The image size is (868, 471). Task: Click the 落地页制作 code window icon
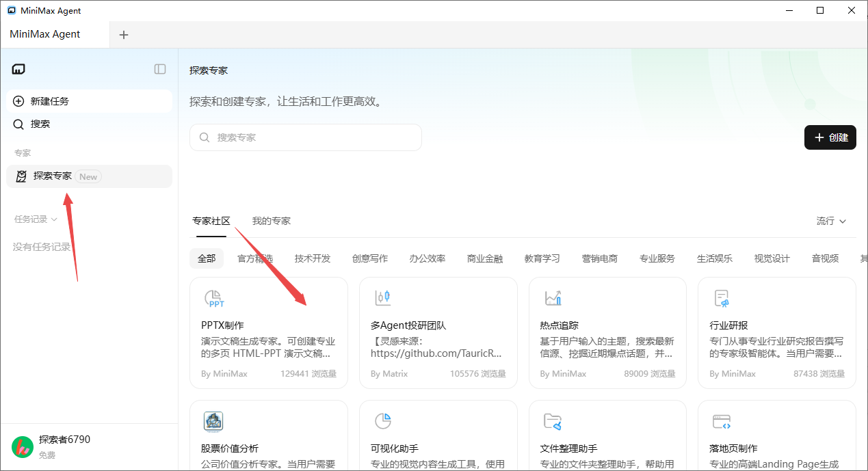[x=722, y=421]
